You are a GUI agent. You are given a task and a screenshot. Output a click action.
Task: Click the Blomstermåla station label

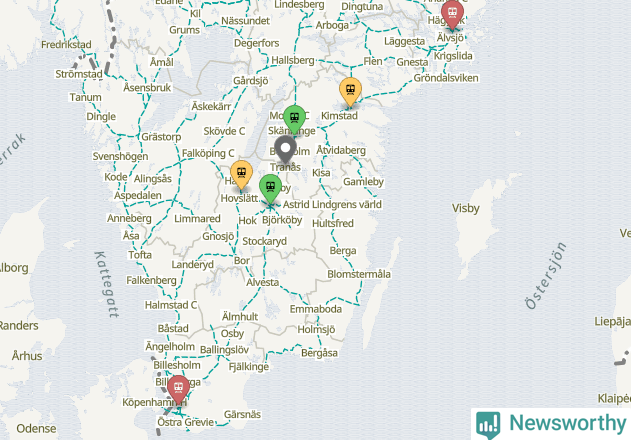[359, 274]
